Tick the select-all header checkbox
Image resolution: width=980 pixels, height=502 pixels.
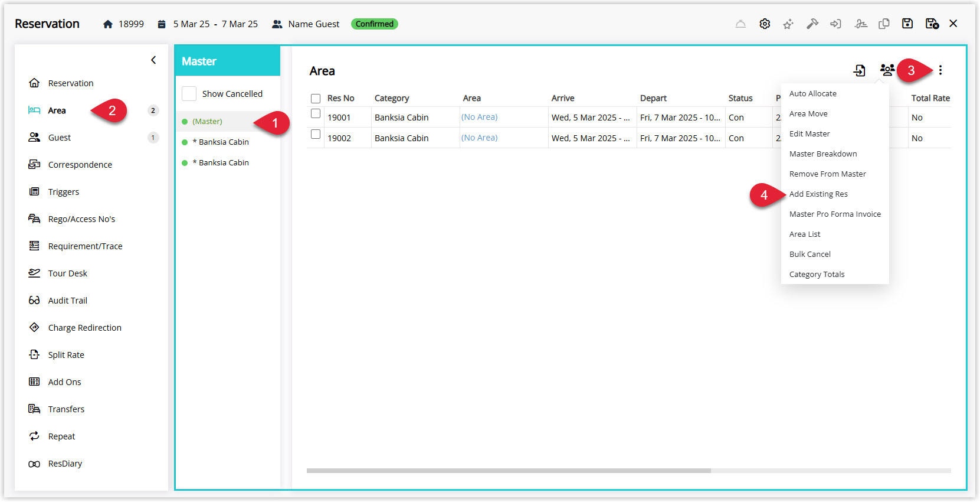(316, 99)
